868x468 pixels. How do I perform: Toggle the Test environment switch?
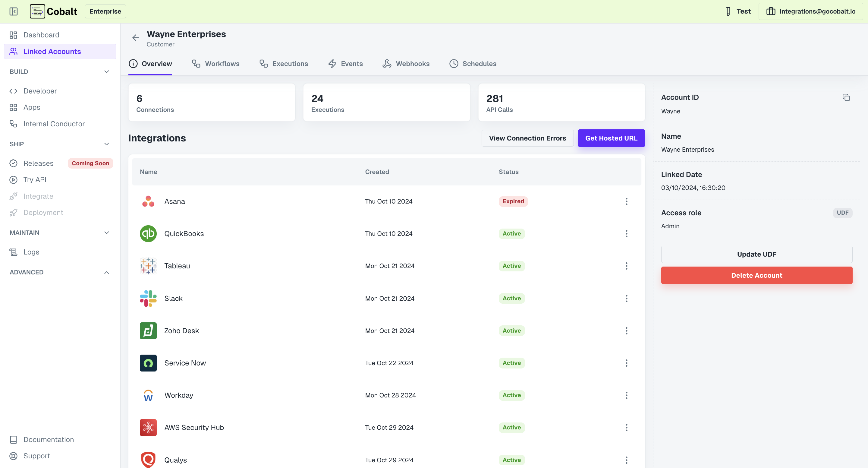pyautogui.click(x=738, y=11)
